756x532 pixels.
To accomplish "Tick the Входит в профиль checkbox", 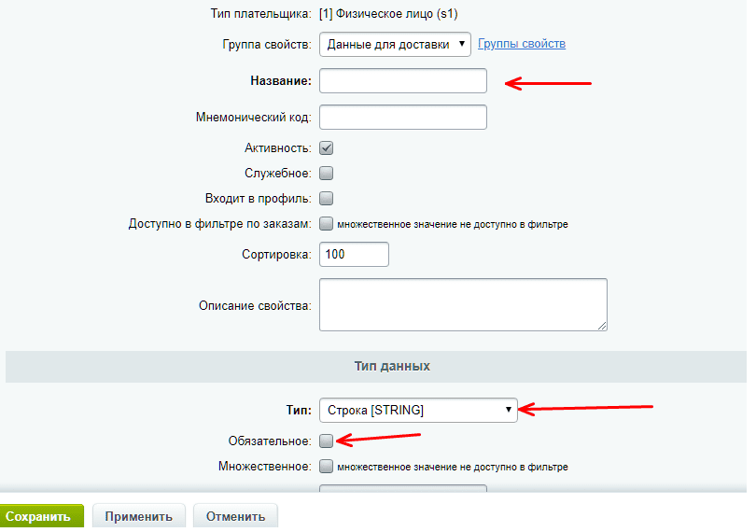I will pyautogui.click(x=327, y=198).
